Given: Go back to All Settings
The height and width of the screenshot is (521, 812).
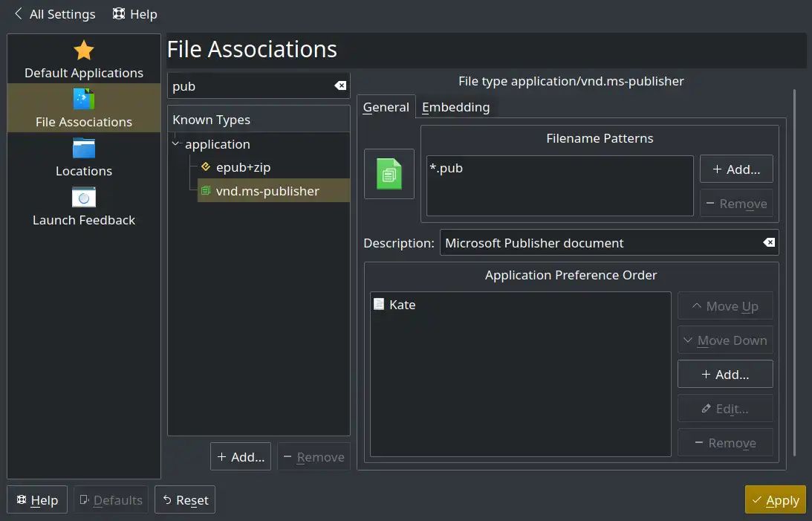Looking at the screenshot, I should pyautogui.click(x=55, y=14).
